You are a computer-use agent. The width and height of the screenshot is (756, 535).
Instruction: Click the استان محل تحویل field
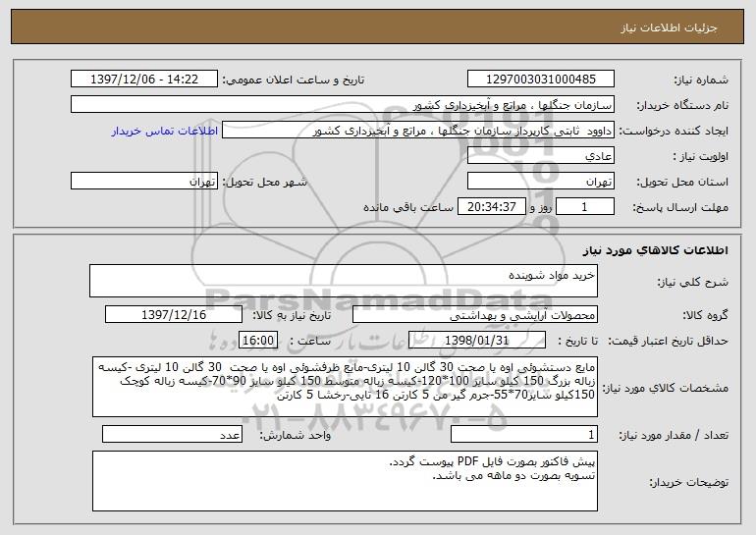coord(540,182)
